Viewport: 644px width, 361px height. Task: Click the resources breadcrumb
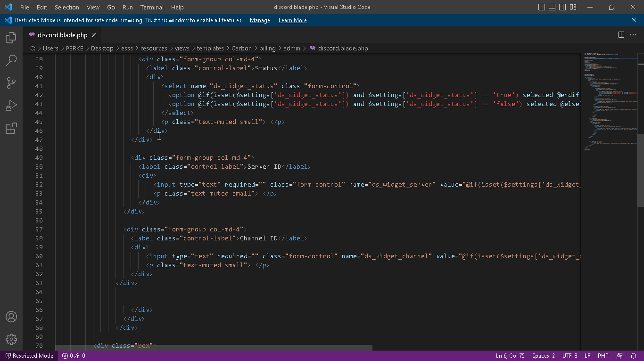(154, 48)
